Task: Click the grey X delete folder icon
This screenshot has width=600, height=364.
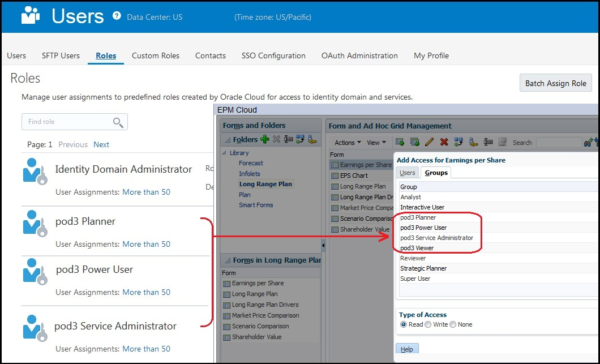Action: 276,139
